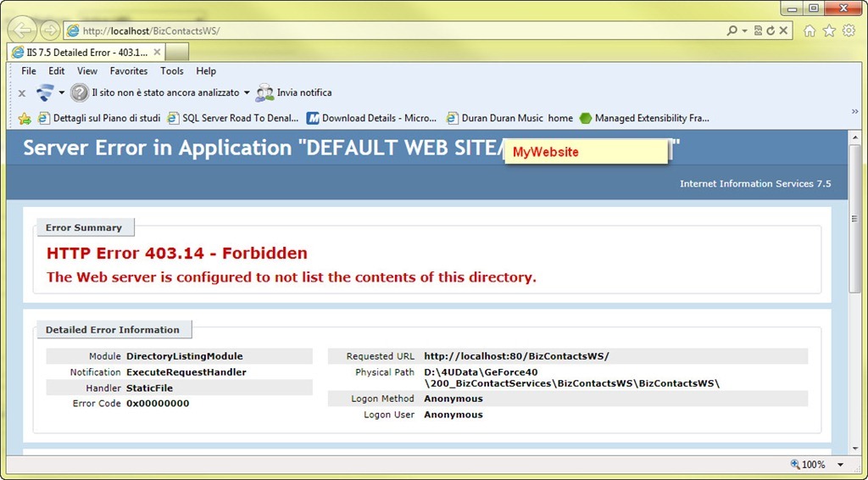Expand the site analysis status dropdown arrow
The width and height of the screenshot is (868, 480).
coord(247,92)
